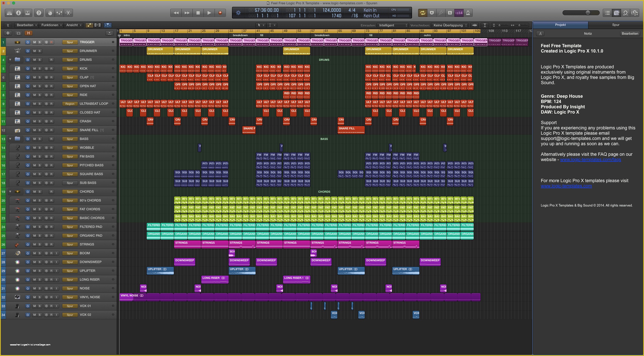
Task: Select the SNARE FILL region at bar 65
Action: (x=351, y=130)
